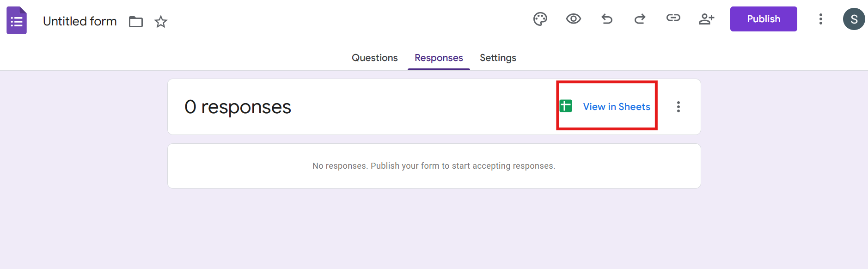Open the move to folder icon

[x=136, y=22]
